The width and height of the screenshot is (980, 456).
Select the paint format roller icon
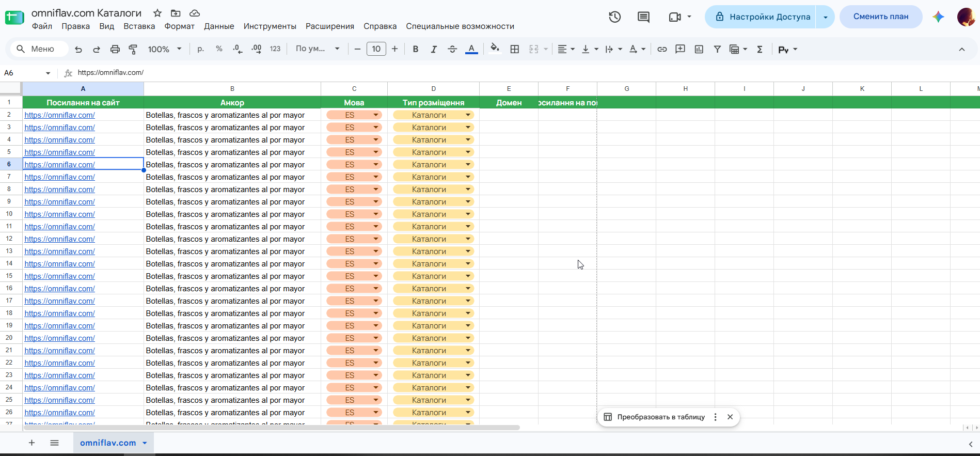133,49
